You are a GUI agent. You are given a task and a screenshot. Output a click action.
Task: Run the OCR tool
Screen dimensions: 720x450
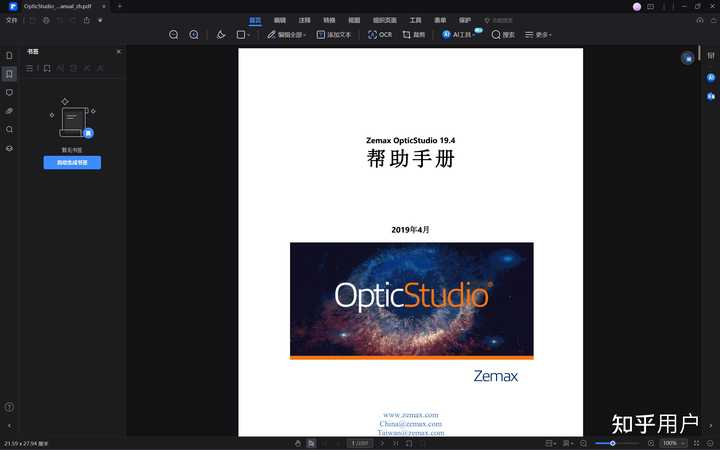pyautogui.click(x=380, y=34)
